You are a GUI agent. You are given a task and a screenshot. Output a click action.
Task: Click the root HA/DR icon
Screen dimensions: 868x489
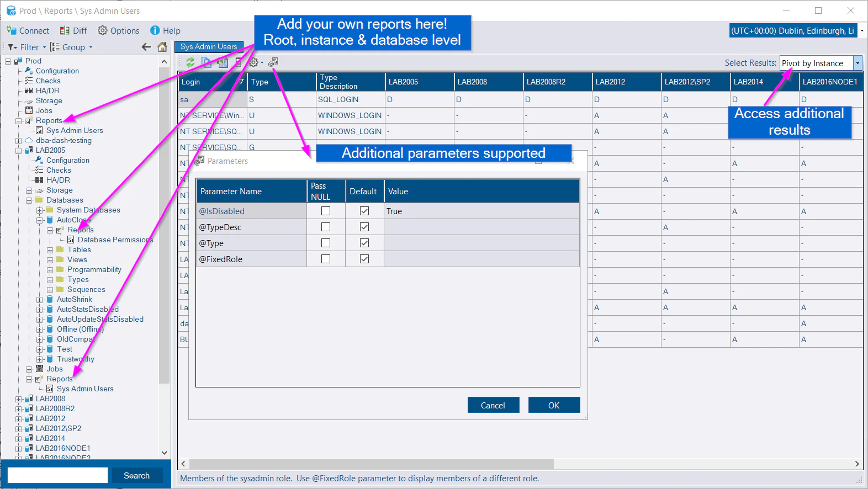(x=29, y=91)
